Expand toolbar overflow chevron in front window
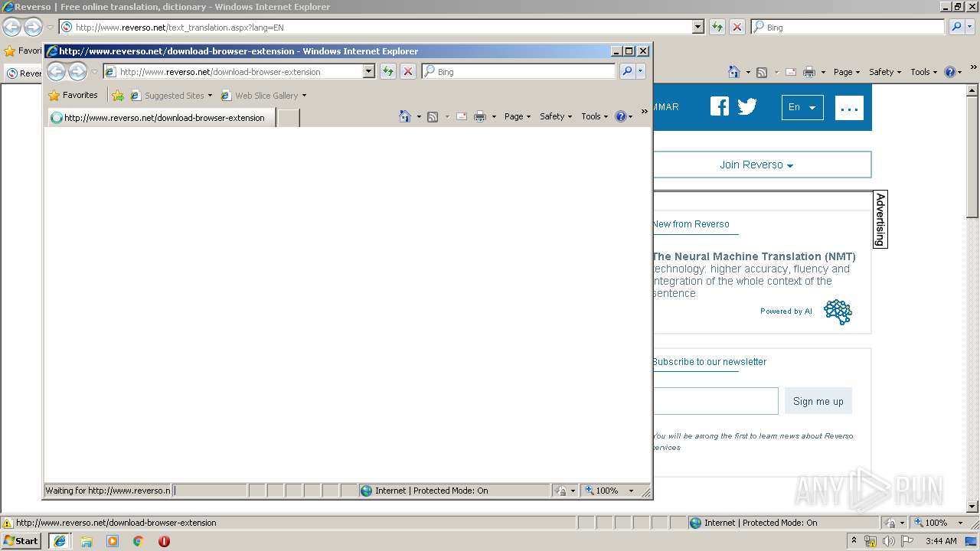980x551 pixels. coord(644,112)
